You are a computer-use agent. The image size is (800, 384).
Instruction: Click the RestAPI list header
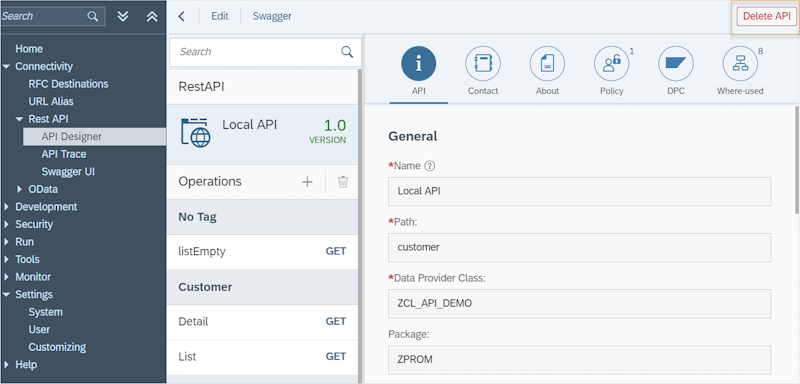point(262,87)
